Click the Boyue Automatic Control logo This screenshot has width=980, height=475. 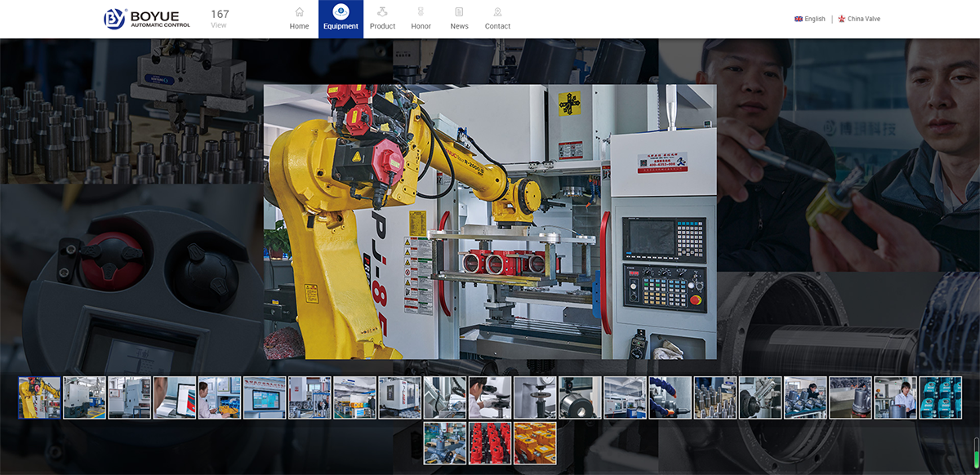pos(147,19)
